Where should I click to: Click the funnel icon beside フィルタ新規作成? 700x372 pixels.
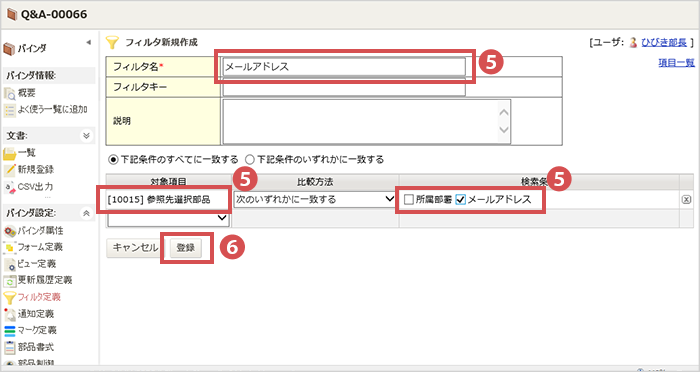[112, 42]
